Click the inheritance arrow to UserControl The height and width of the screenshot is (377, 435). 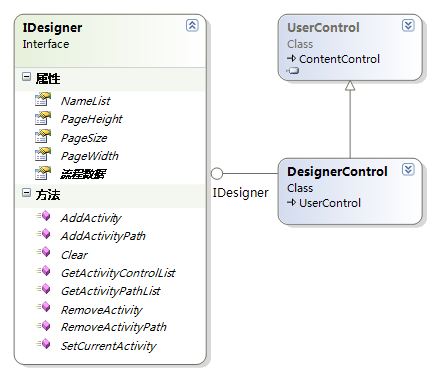tap(350, 85)
